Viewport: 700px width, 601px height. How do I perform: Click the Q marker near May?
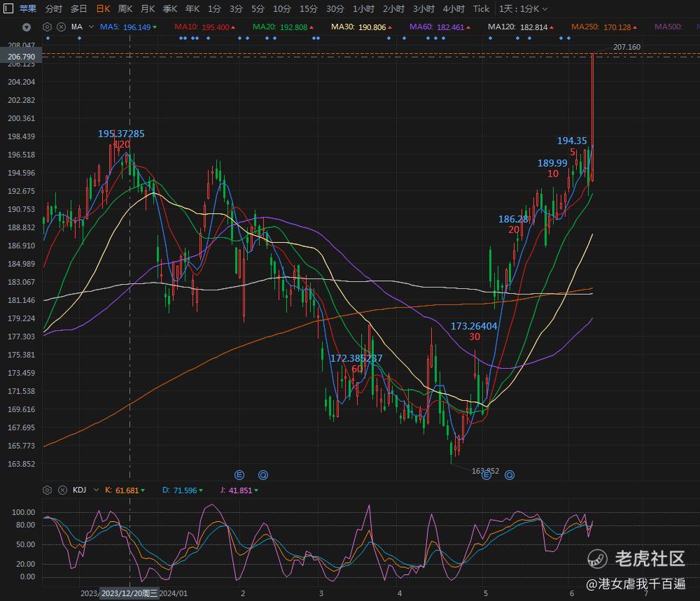pyautogui.click(x=510, y=475)
